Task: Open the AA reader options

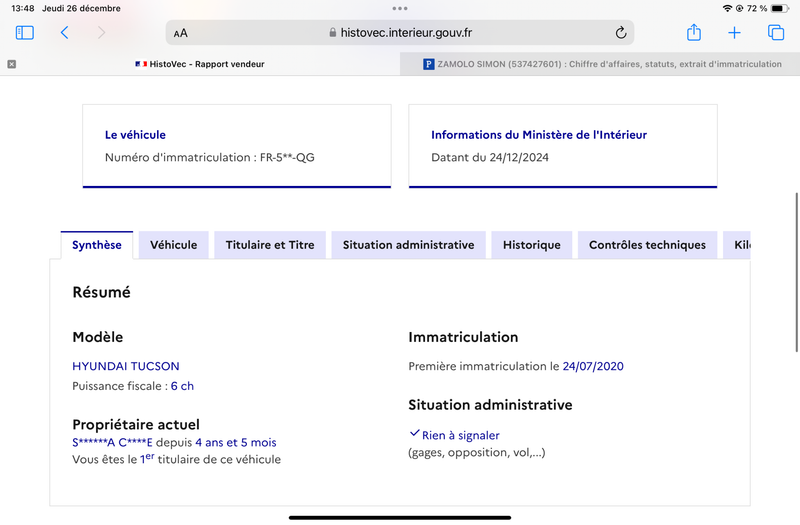Action: click(181, 33)
